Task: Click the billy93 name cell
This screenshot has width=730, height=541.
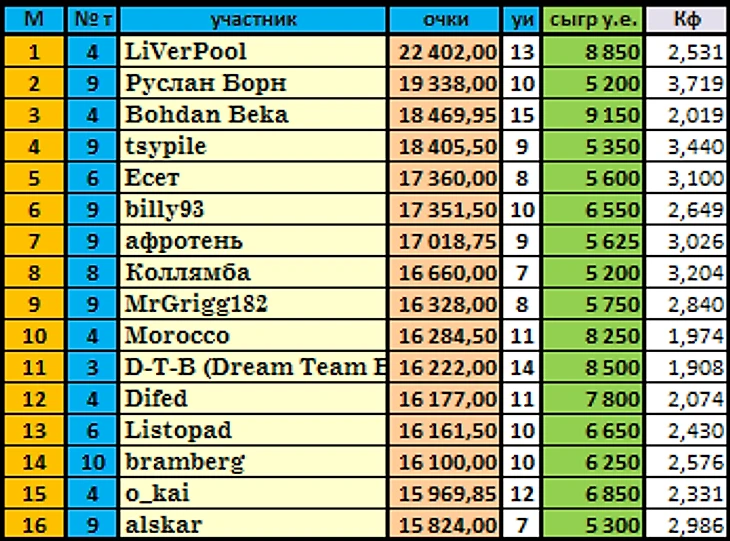Action: tap(253, 210)
